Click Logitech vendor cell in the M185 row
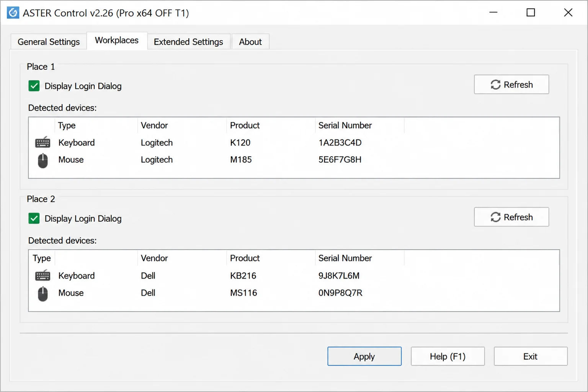The width and height of the screenshot is (588, 392). [x=157, y=160]
